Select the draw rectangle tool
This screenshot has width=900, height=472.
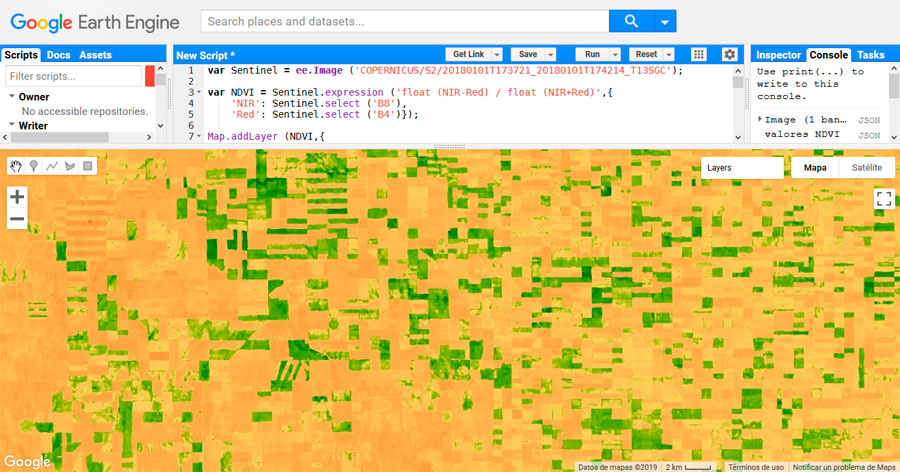pyautogui.click(x=88, y=167)
